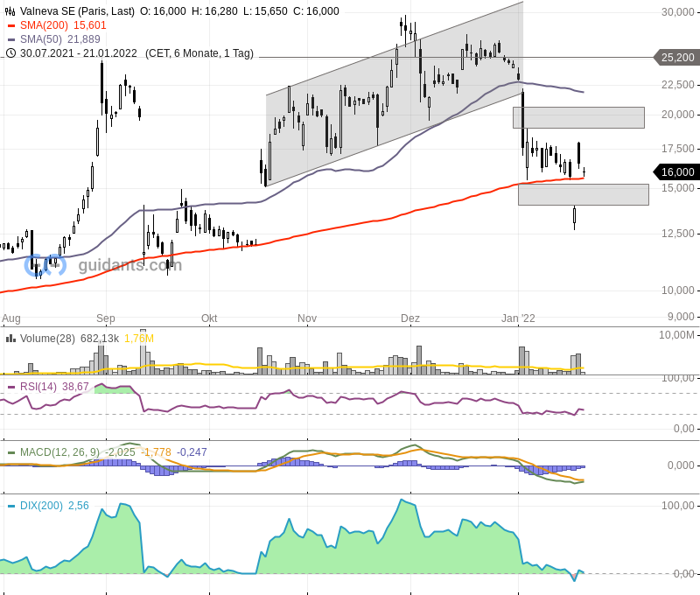Click the 25,200 horizontal line price tag

tap(676, 58)
